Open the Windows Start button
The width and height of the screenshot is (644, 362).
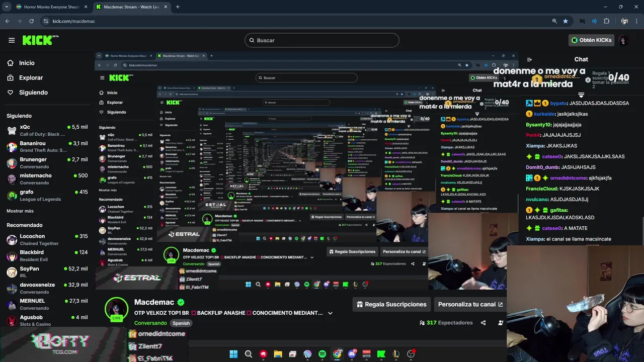point(233,354)
